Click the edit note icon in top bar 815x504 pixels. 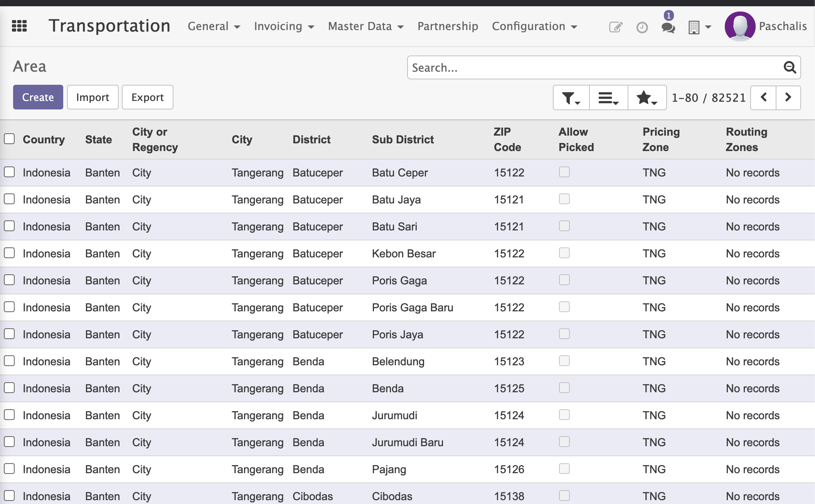click(616, 27)
